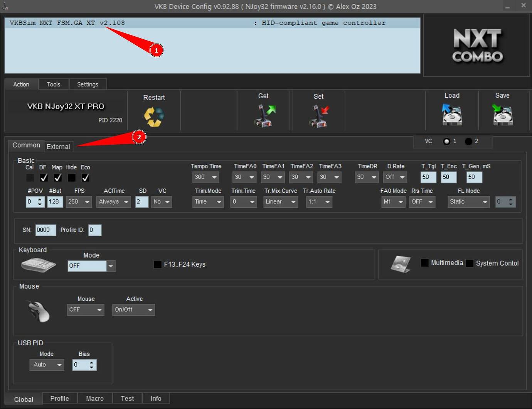The width and height of the screenshot is (532, 409).
Task: Open the Settings menu tab
Action: [x=88, y=84]
